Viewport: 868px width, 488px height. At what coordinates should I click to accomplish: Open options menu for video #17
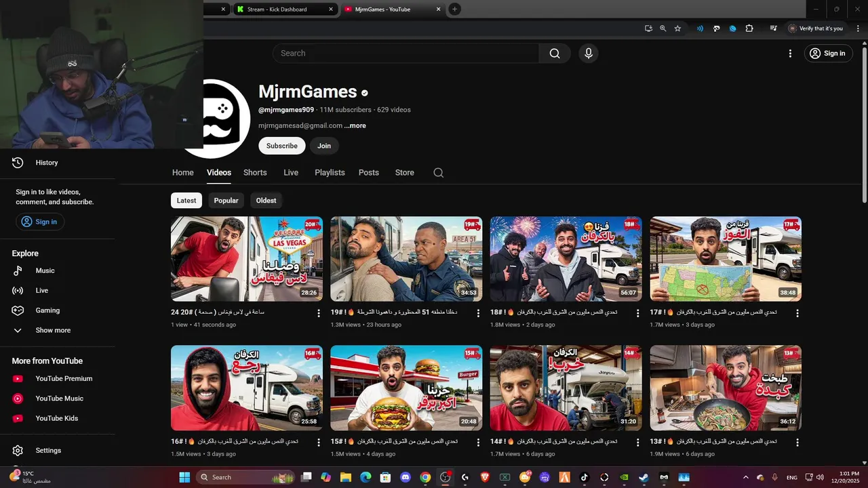pyautogui.click(x=797, y=313)
